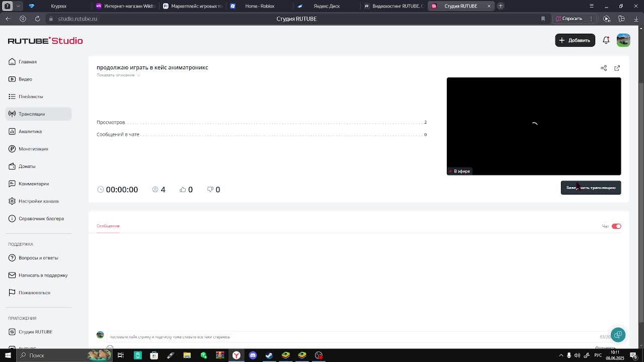Screen dimensions: 644x362
Task: Switch to the Видеохостинг RUTUBE tab
Action: click(x=393, y=6)
